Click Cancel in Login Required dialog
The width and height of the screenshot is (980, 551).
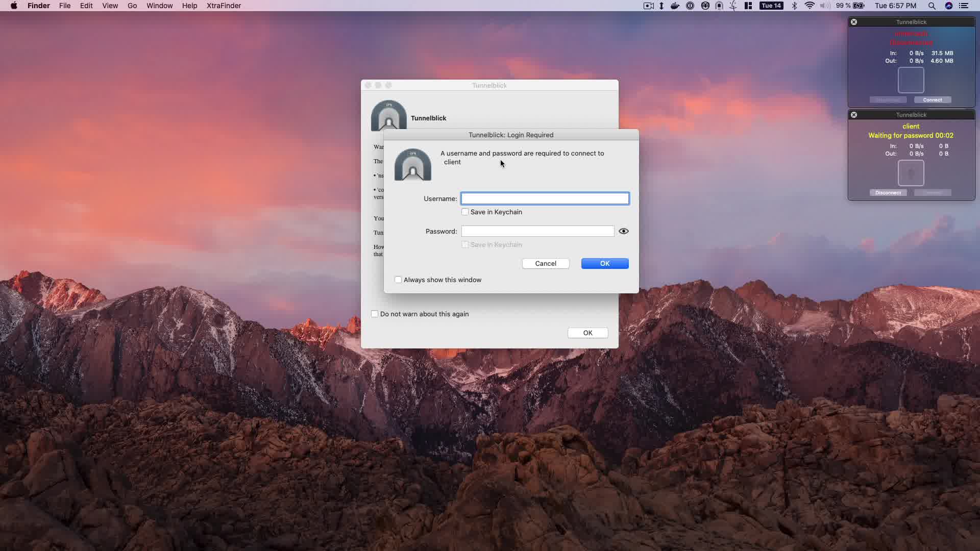click(x=546, y=263)
